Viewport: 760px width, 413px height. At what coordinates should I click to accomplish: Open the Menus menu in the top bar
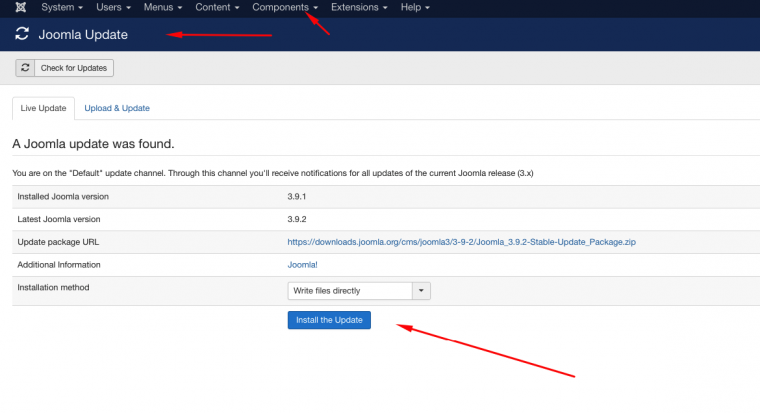[x=163, y=8]
